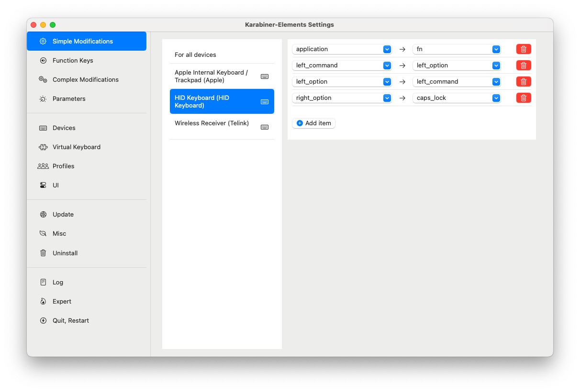
Task: Delete the application to fn mapping
Action: [524, 49]
